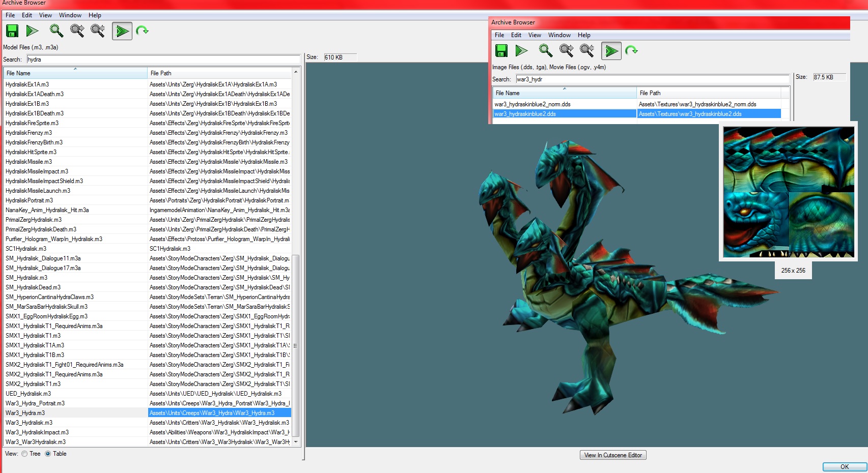Select the War3_HydraliskImpact.m3 row
Image resolution: width=868 pixels, height=473 pixels.
[x=148, y=432]
